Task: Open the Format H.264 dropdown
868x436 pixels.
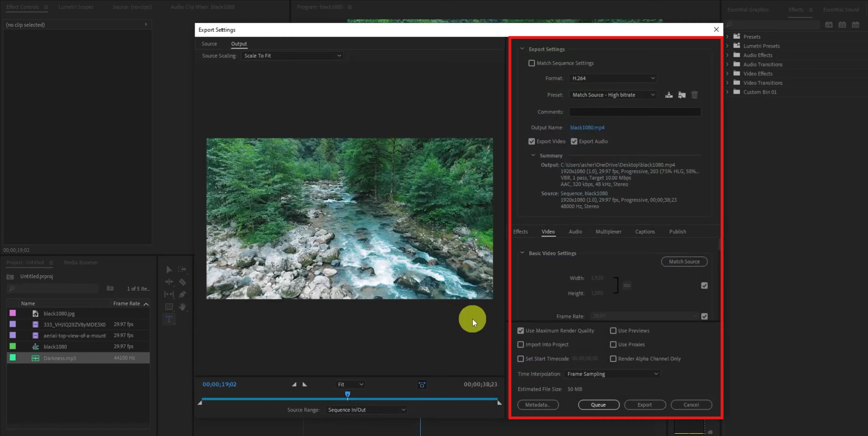Action: (x=612, y=78)
